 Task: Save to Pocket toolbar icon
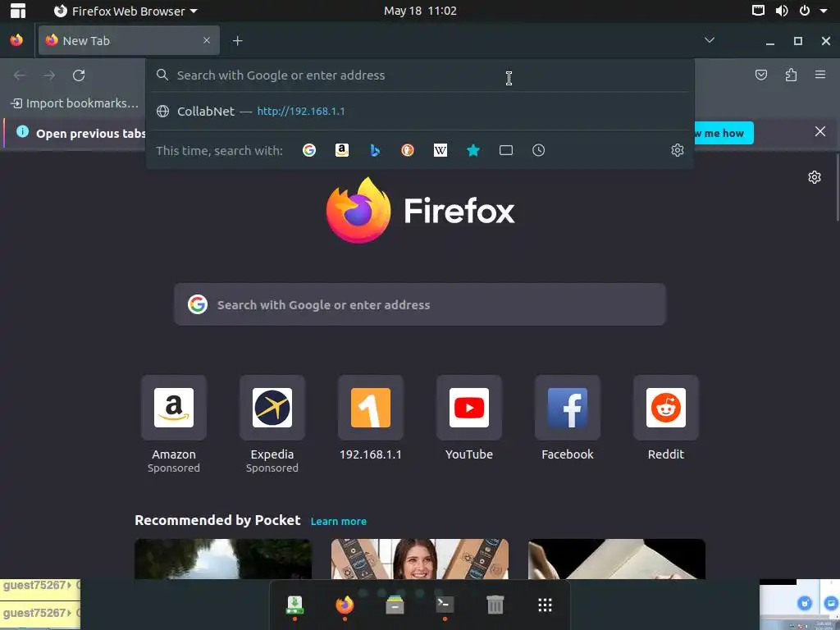[x=760, y=75]
